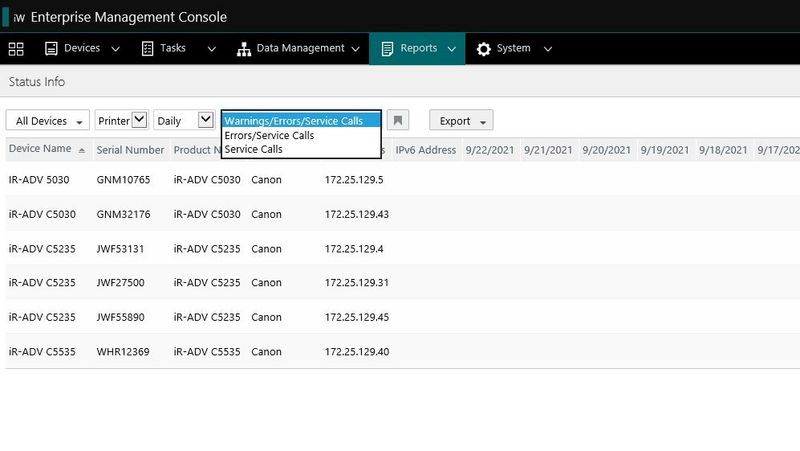Select serial number JWF27500
The width and height of the screenshot is (800, 451).
click(120, 283)
